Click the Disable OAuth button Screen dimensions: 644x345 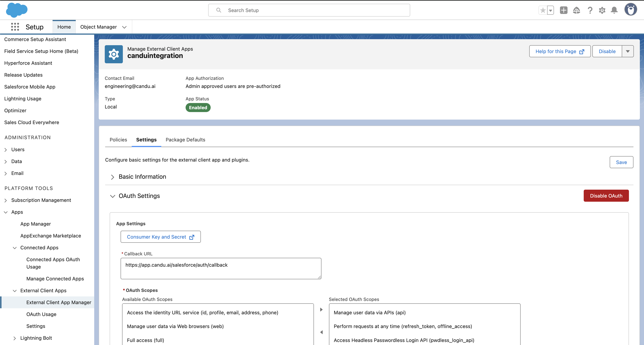[606, 196]
